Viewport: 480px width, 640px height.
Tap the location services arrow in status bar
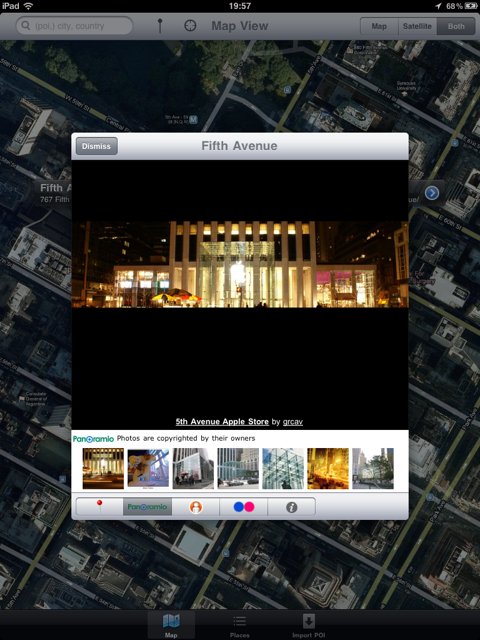[x=438, y=6]
